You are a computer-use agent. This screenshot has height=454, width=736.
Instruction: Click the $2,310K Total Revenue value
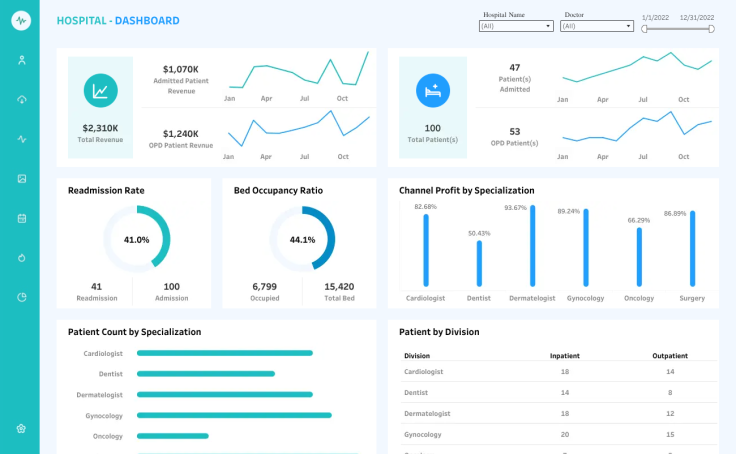click(100, 128)
